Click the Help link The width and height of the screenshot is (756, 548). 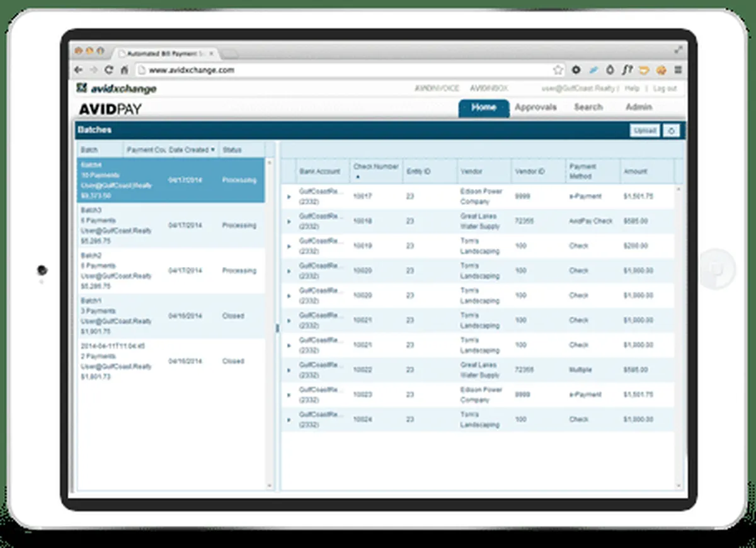[632, 89]
